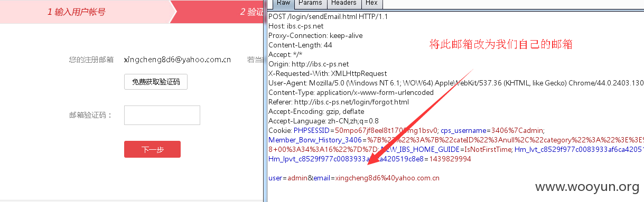Click the X-Requested-With: XMLHttpRequest line
This screenshot has width=644, height=202.
(328, 73)
